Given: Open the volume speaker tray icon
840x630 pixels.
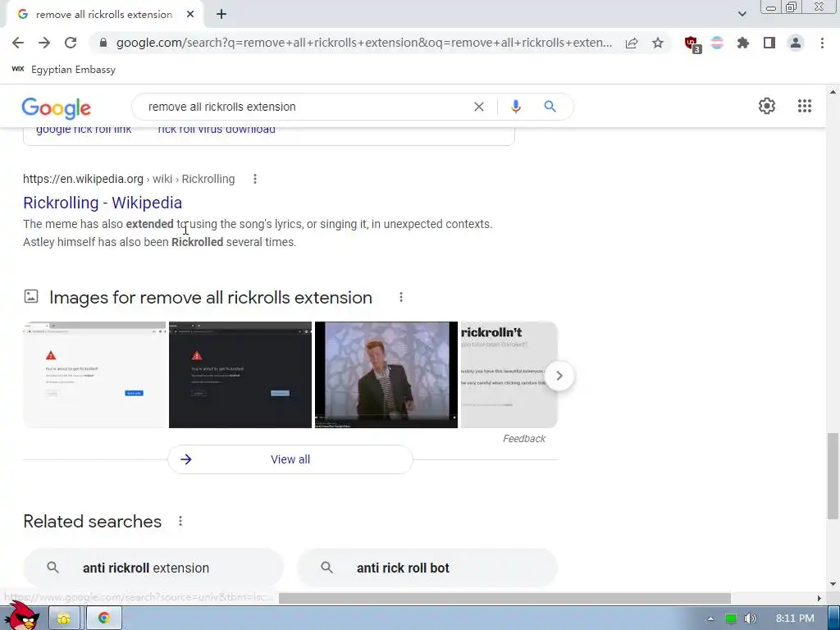Looking at the screenshot, I should coord(750,619).
